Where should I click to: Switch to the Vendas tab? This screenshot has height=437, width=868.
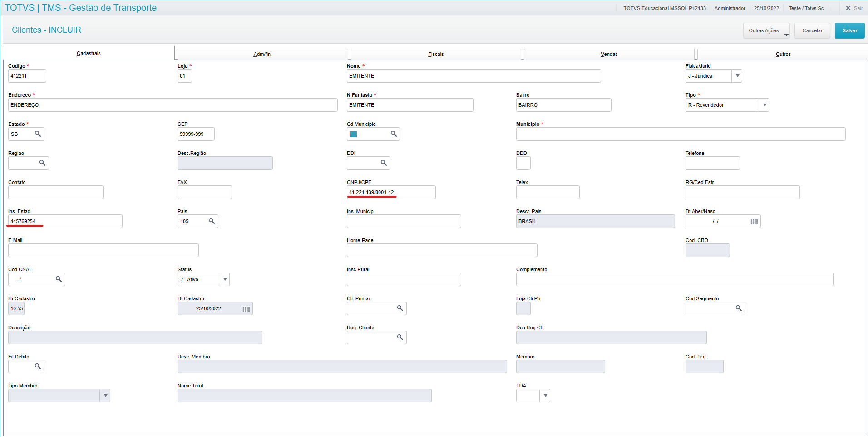click(x=609, y=54)
